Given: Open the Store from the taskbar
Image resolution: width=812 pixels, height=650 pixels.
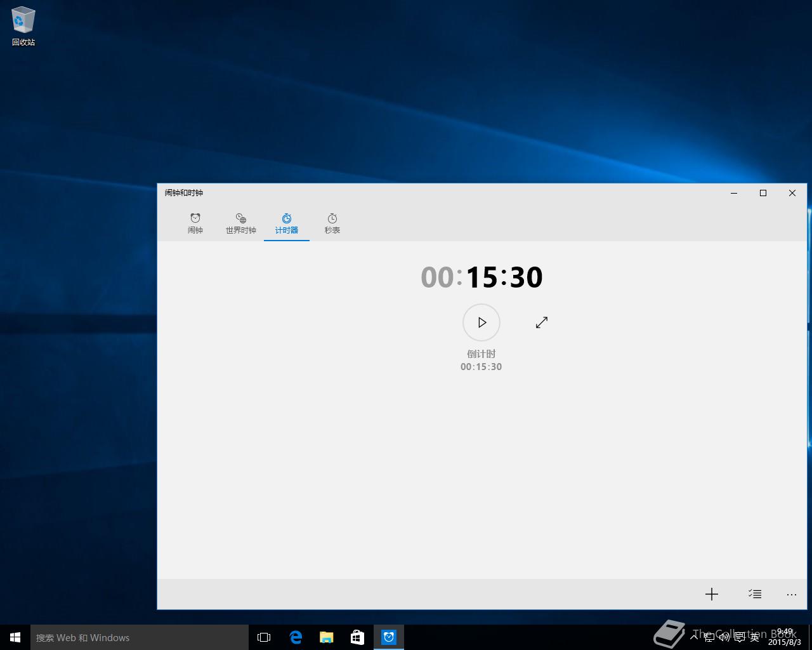Looking at the screenshot, I should pos(358,637).
